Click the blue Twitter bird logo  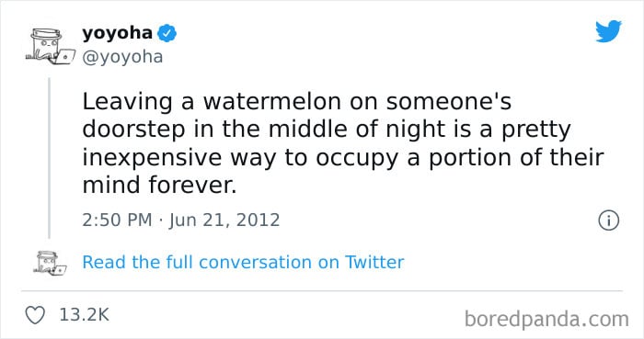point(608,30)
